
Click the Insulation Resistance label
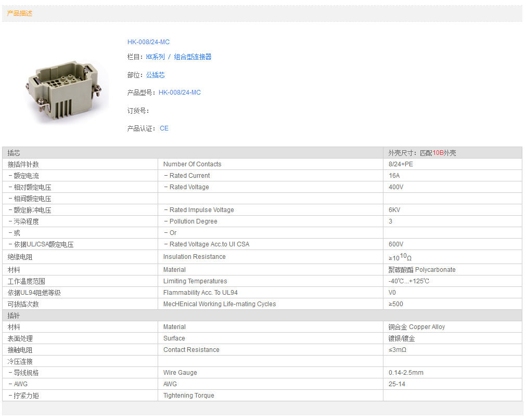(x=194, y=257)
